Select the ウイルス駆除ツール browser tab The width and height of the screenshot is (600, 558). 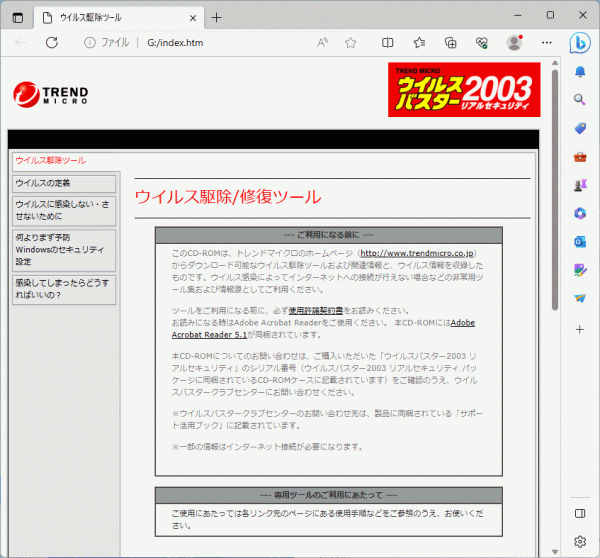[x=119, y=18]
